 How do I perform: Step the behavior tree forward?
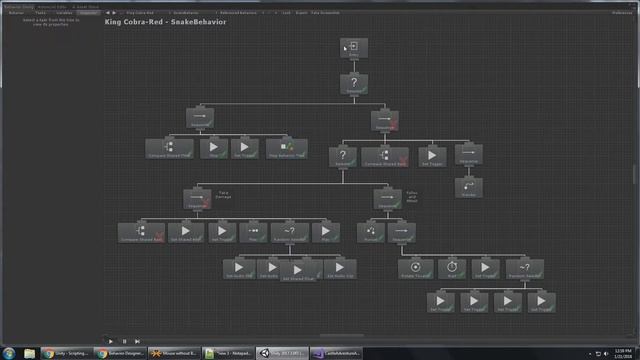click(x=137, y=341)
